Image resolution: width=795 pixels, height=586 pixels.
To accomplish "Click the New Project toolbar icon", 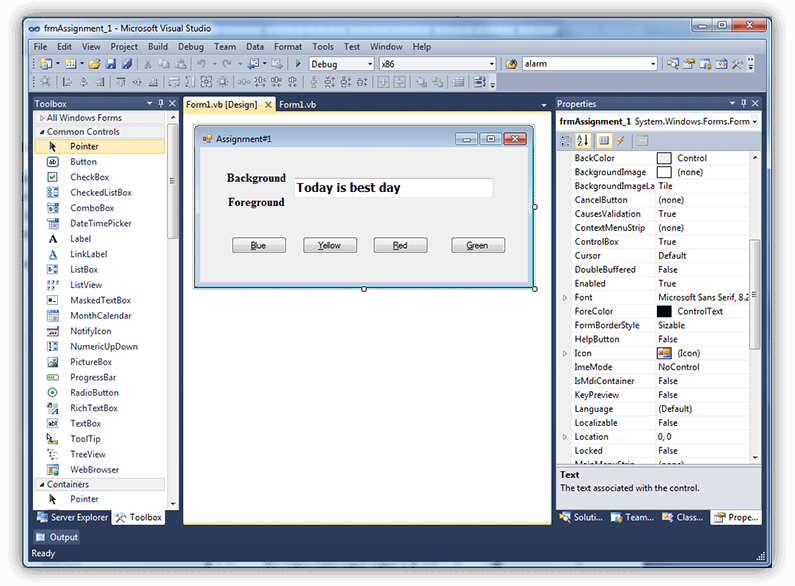I will 46,64.
